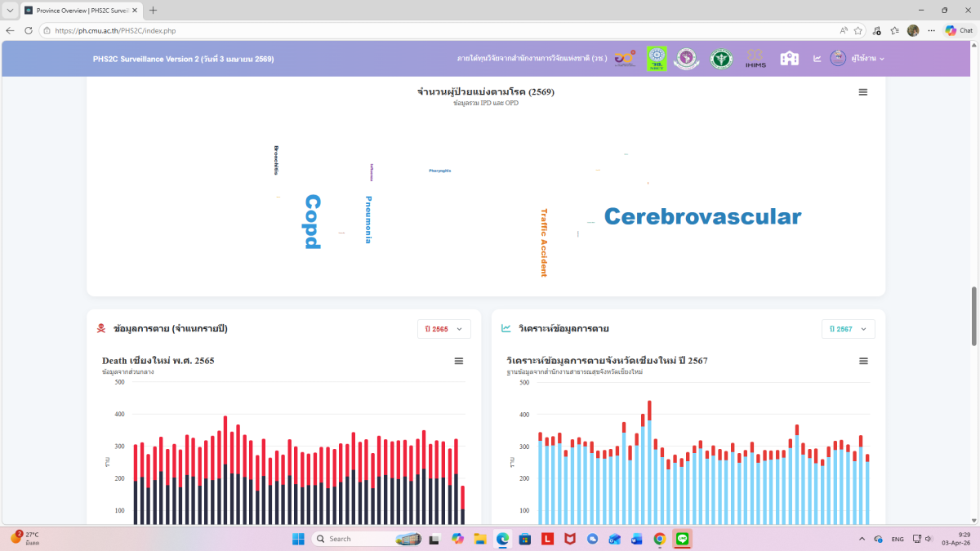Viewport: 980px width, 551px height.
Task: Open the Copilot Chat button in Edge
Action: 959,30
